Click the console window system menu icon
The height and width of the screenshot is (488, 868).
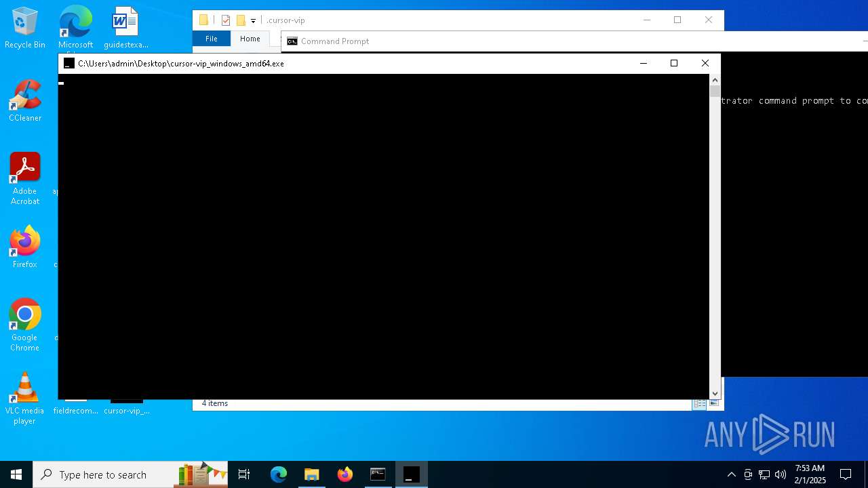(68, 64)
